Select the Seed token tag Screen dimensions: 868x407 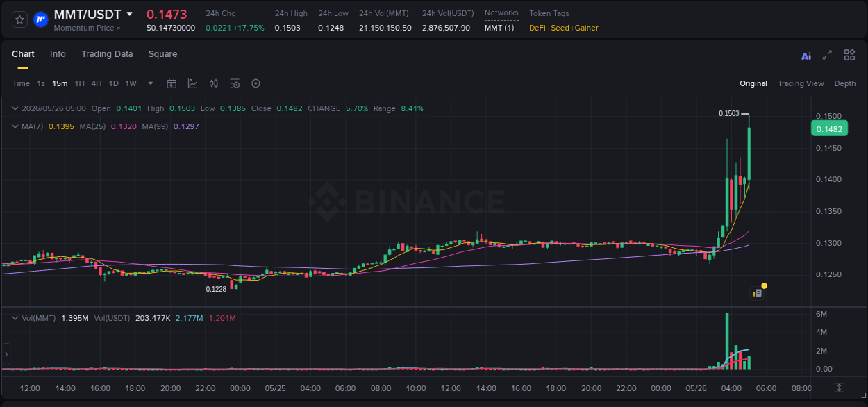(x=560, y=28)
